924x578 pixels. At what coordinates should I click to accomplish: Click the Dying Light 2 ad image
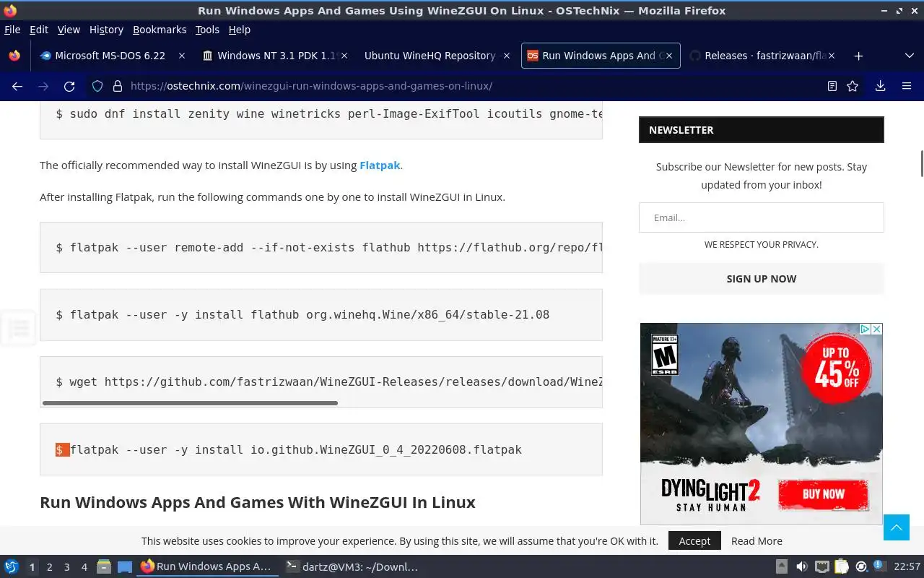pos(761,423)
